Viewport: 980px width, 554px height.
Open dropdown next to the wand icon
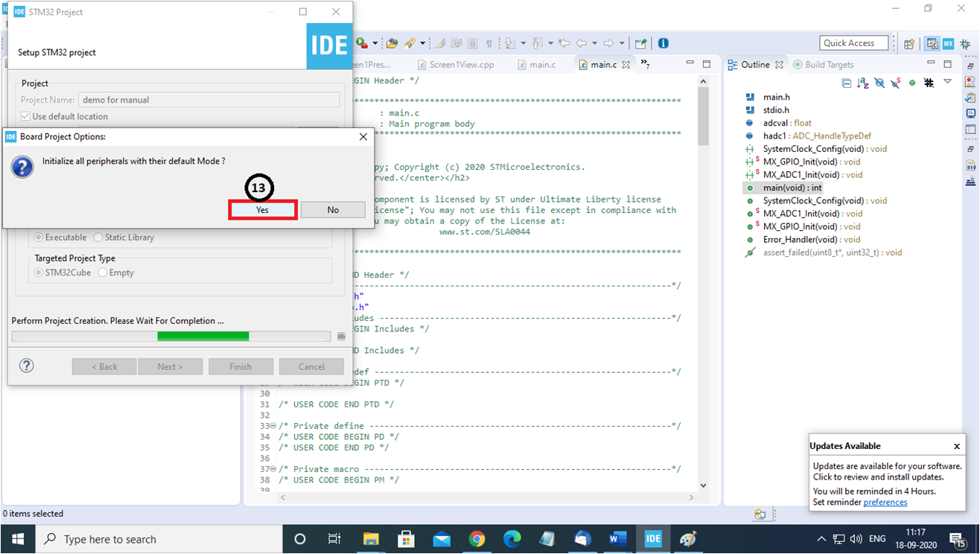click(422, 43)
